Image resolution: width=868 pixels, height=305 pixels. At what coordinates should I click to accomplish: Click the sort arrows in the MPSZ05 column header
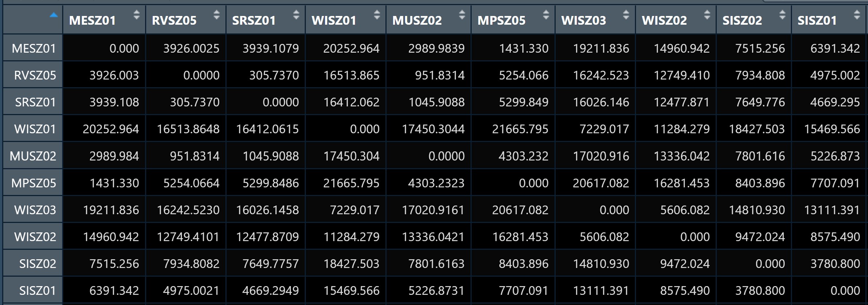tap(546, 15)
